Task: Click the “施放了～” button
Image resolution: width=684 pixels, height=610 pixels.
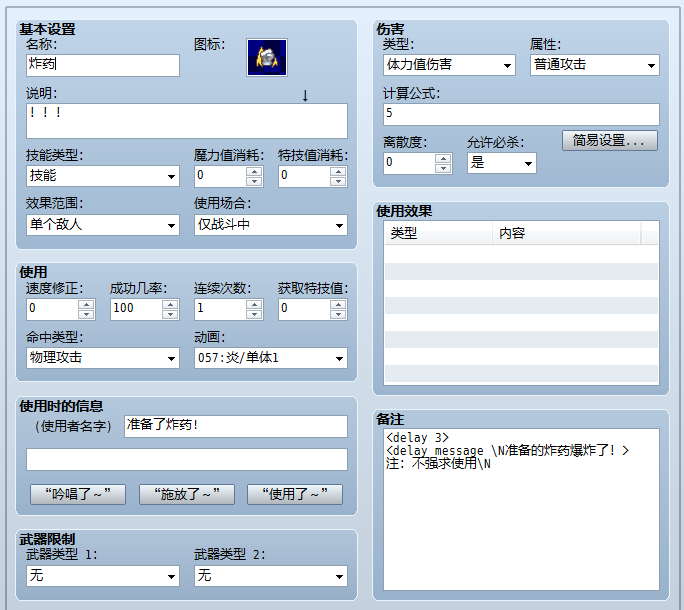Action: pos(187,494)
